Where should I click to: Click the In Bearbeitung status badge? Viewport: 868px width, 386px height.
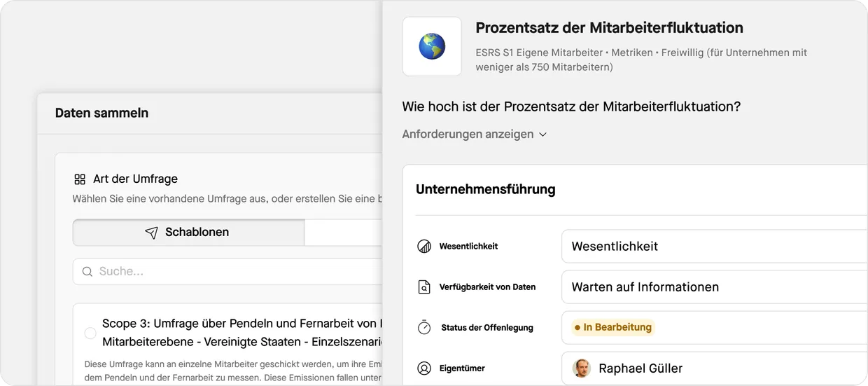tap(613, 327)
